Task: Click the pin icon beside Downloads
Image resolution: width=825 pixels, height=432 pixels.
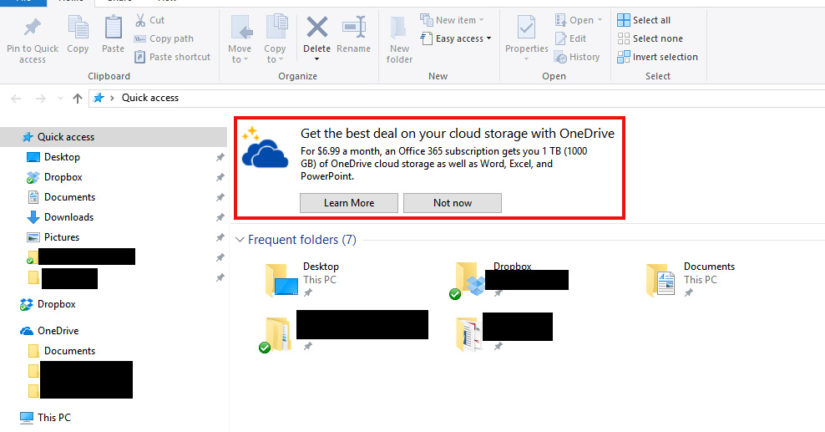Action: (220, 217)
